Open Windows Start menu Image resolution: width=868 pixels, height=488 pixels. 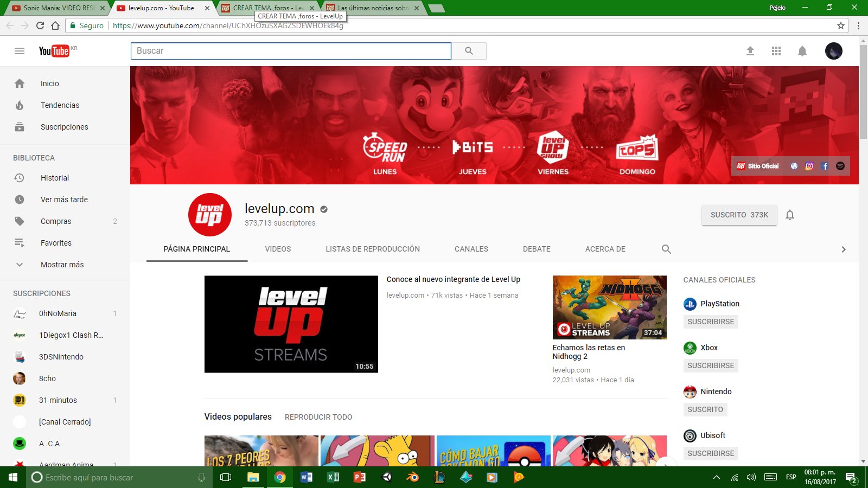coord(13,477)
